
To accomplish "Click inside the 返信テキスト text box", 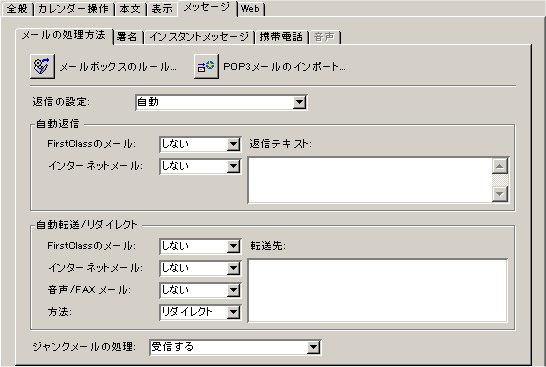I will [370, 180].
